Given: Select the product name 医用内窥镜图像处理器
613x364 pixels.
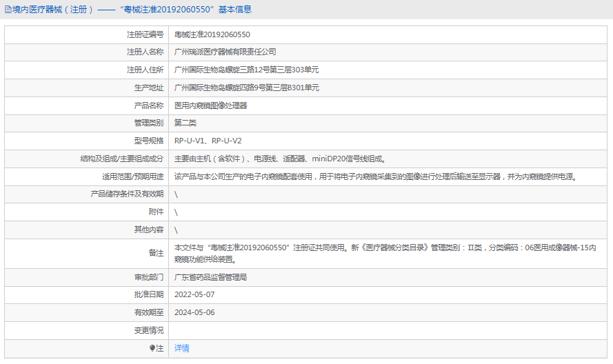Looking at the screenshot, I should point(211,105).
